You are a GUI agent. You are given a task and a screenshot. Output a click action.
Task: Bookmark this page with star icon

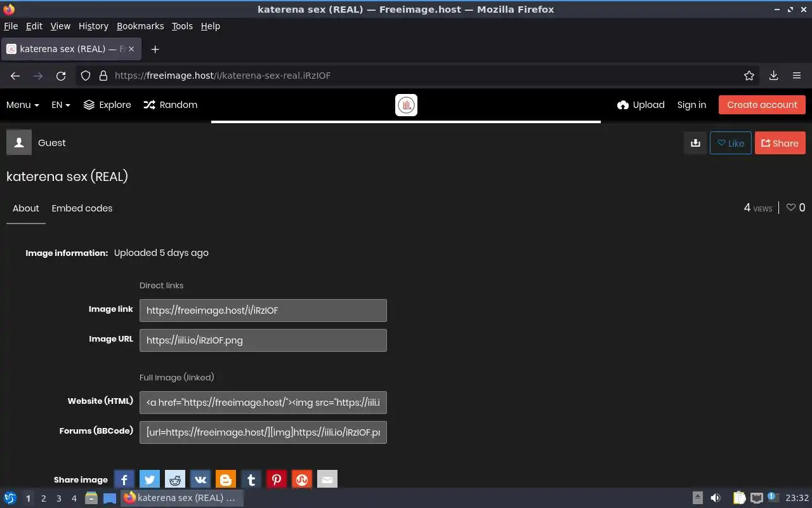coord(749,76)
